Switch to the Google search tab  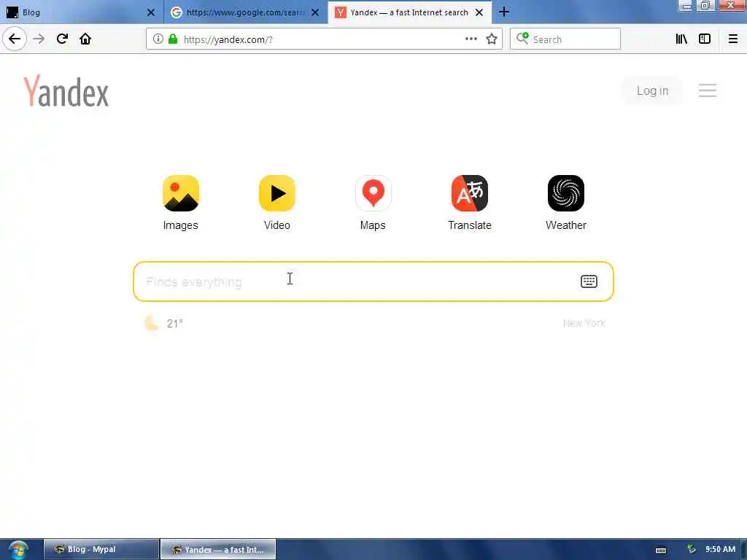pos(246,12)
